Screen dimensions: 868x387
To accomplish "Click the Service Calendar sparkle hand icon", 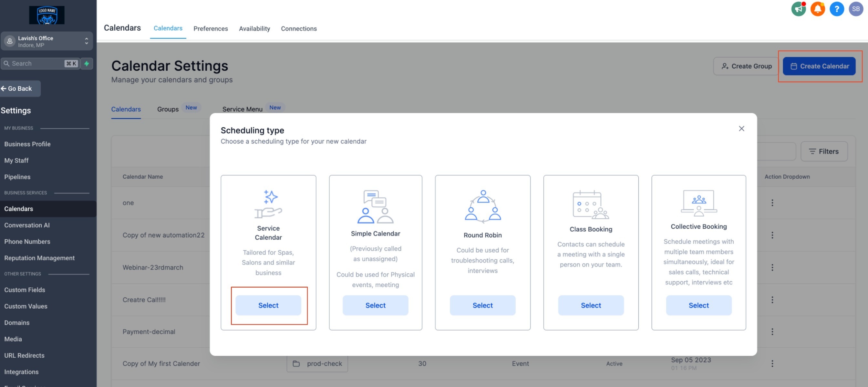I will coord(268,204).
